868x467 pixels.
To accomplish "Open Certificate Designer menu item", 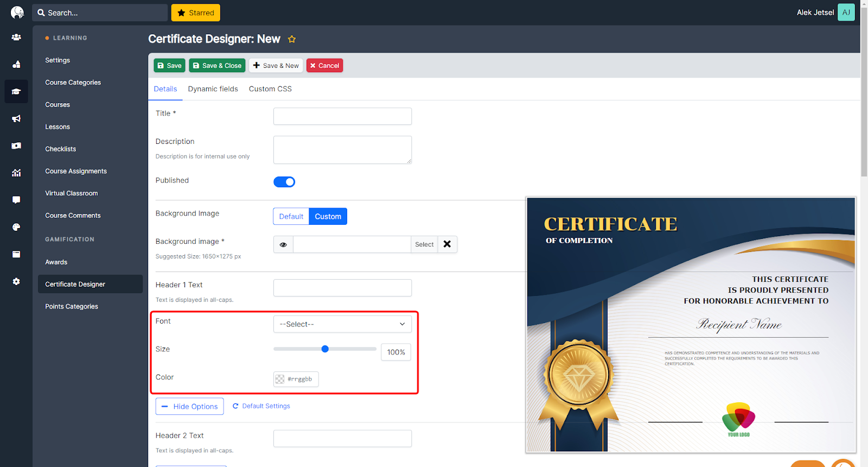I will pyautogui.click(x=90, y=284).
